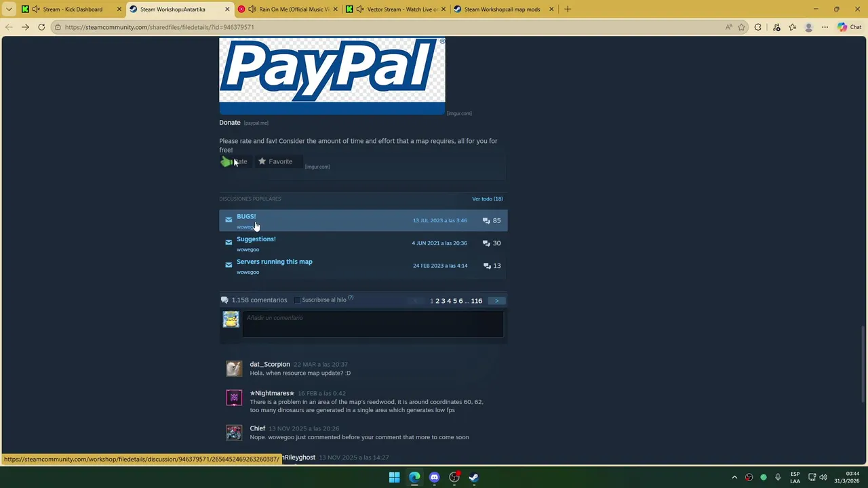Screen dimensions: 868x488
Task: Open dat_Scorpion commenter profile
Action: pyautogui.click(x=270, y=364)
